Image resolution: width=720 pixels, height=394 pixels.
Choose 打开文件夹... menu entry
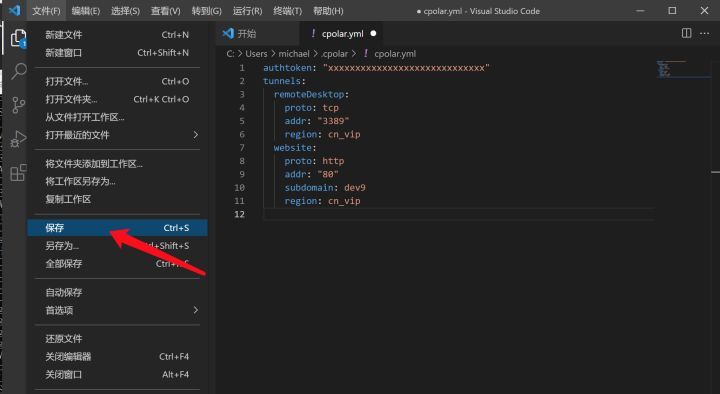[x=117, y=99]
